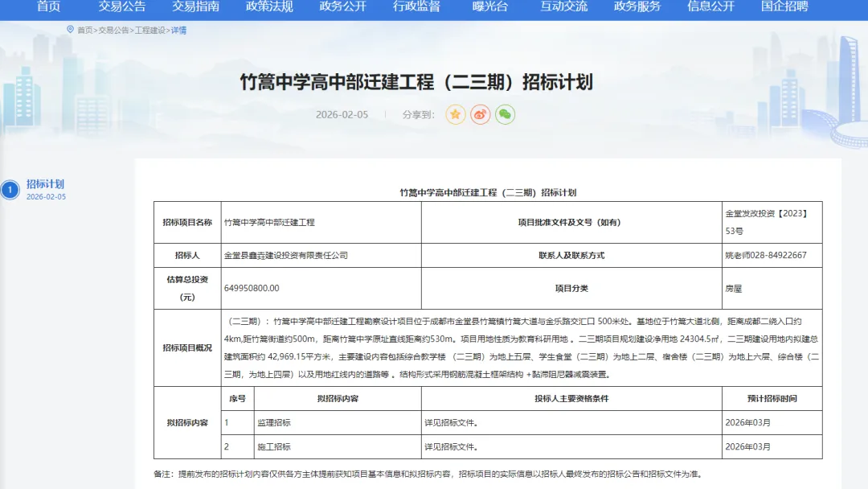The width and height of the screenshot is (868, 489).
Task: Click category value 房屋
Action: pyautogui.click(x=772, y=289)
